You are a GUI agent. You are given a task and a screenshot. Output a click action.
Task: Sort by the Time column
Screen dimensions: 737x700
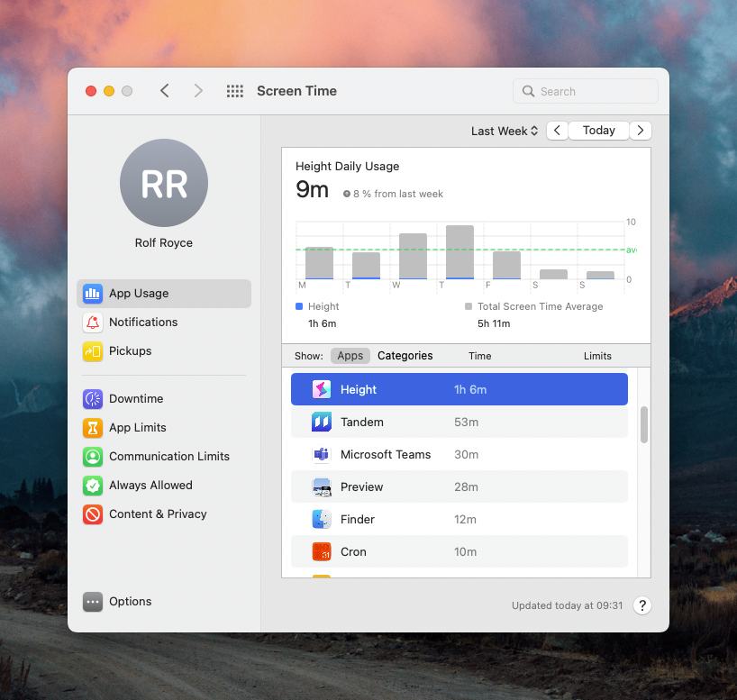point(480,356)
